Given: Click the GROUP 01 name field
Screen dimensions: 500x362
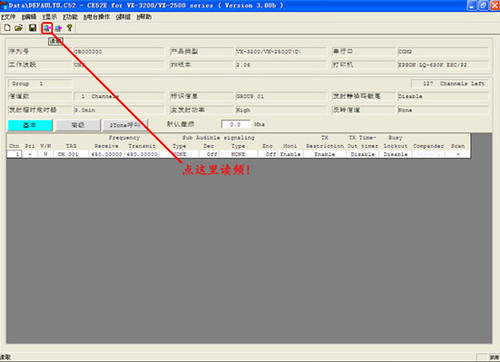Looking at the screenshot, I should (281, 96).
